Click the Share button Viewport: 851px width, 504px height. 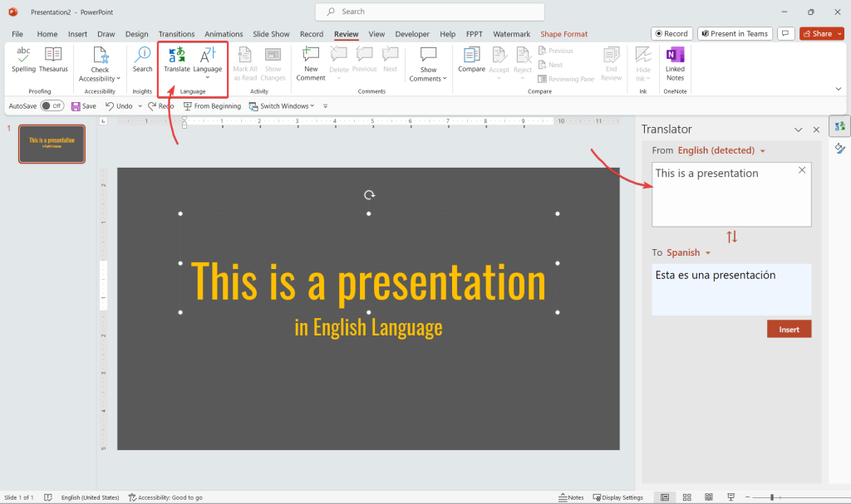click(815, 34)
